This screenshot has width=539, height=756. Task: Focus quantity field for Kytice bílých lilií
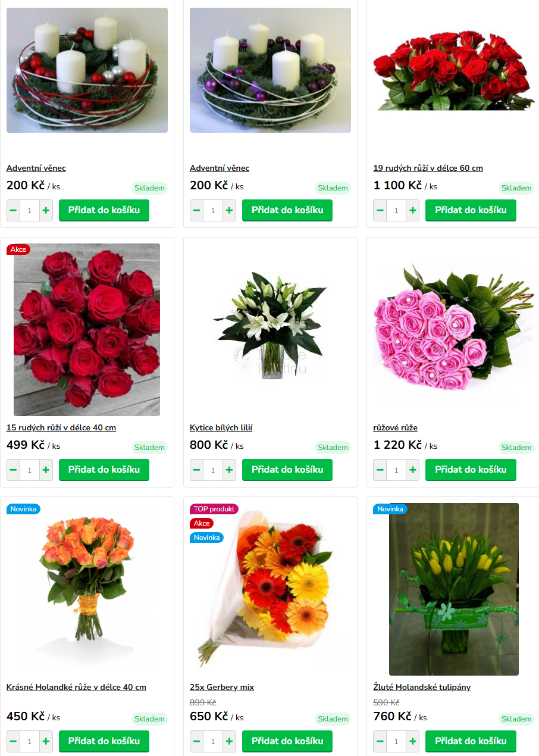(x=213, y=470)
